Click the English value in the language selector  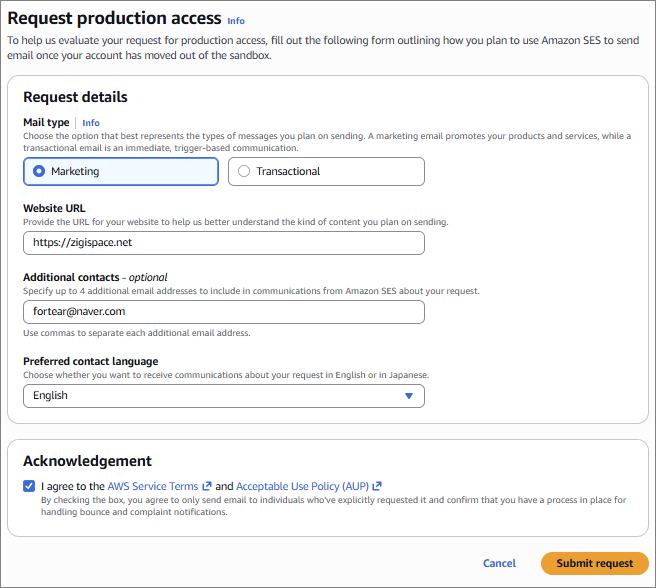tap(50, 396)
